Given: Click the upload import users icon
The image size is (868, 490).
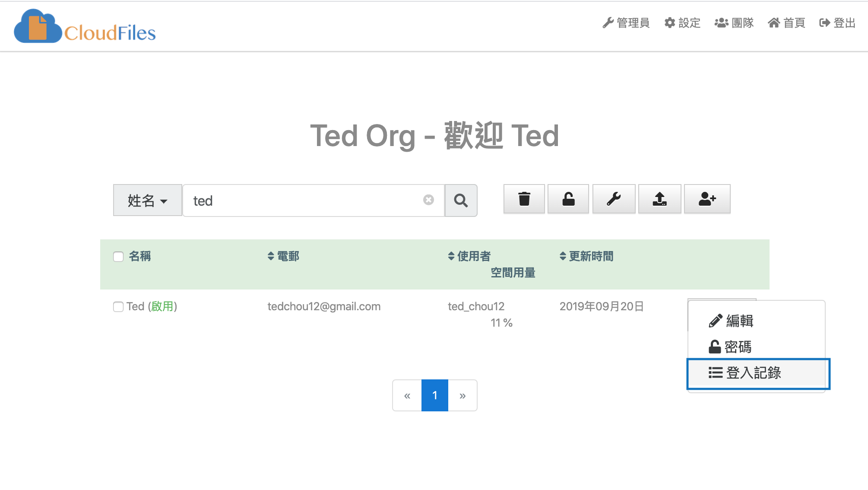Looking at the screenshot, I should [659, 199].
